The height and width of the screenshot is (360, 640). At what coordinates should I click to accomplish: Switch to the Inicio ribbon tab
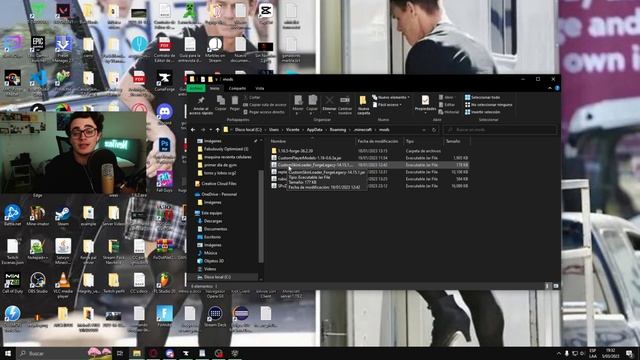(214, 88)
